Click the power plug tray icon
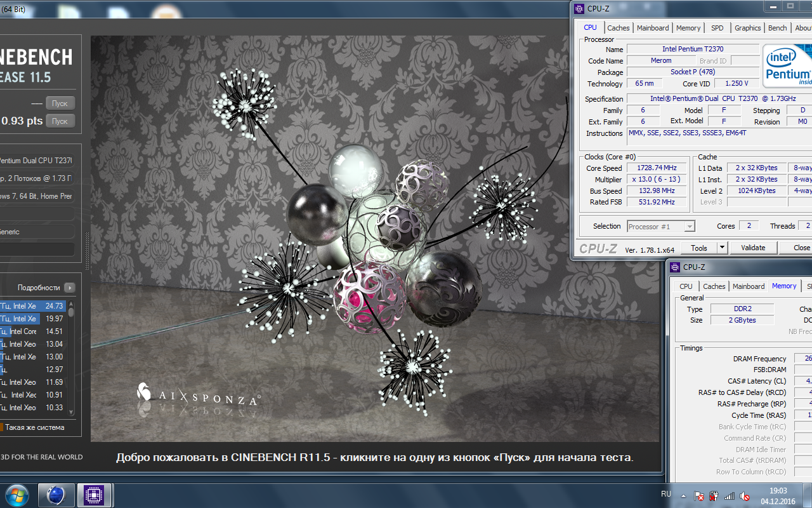Viewport: 812px width, 508px height. 714,495
